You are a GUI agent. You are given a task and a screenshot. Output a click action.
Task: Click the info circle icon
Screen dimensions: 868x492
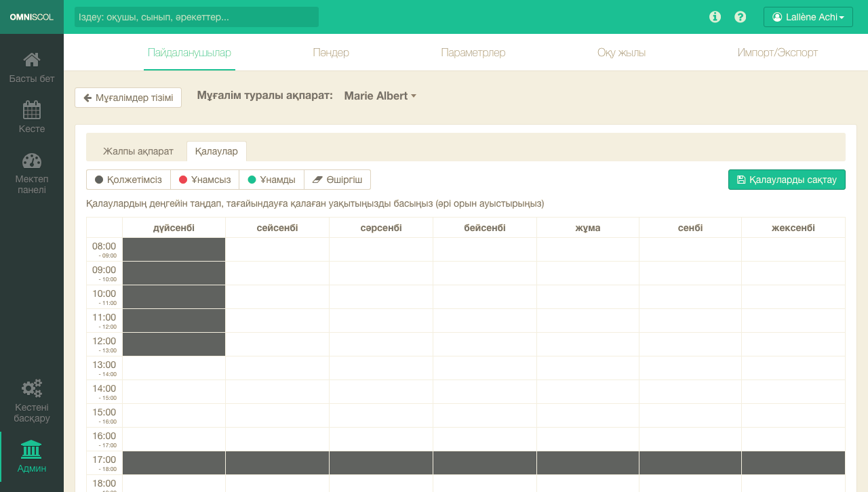(x=715, y=17)
